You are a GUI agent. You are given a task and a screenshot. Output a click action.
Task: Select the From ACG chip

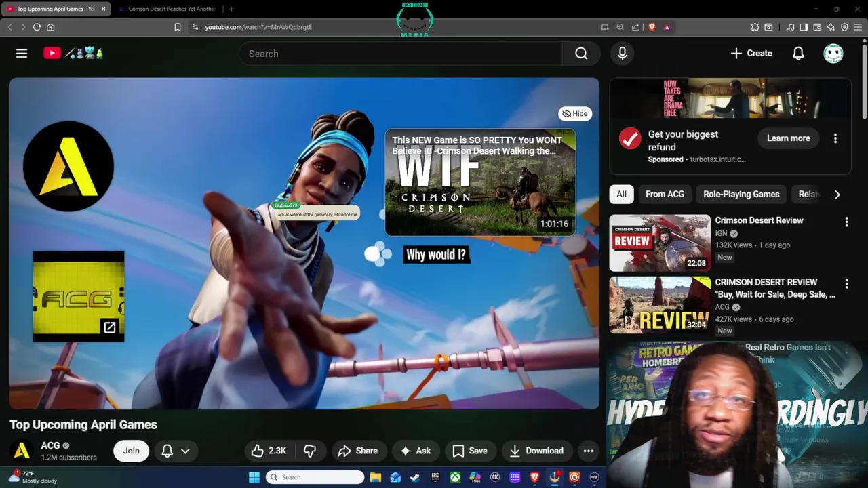pyautogui.click(x=665, y=195)
